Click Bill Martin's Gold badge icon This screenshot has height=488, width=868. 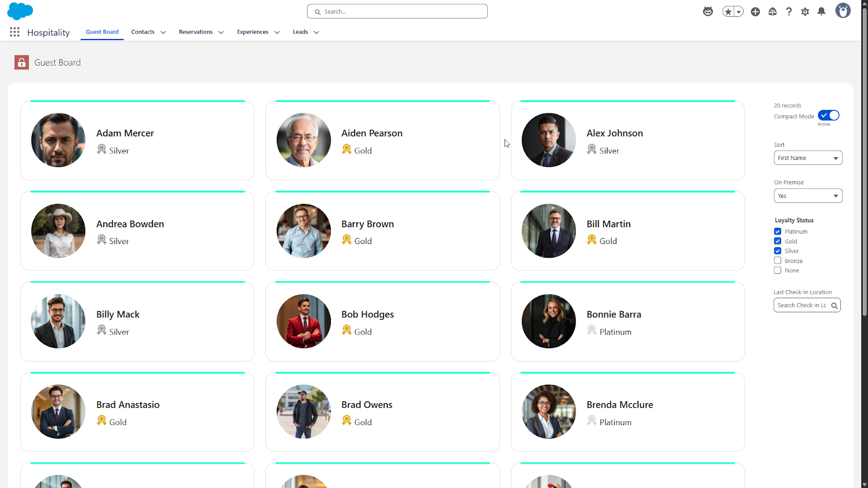coord(592,240)
